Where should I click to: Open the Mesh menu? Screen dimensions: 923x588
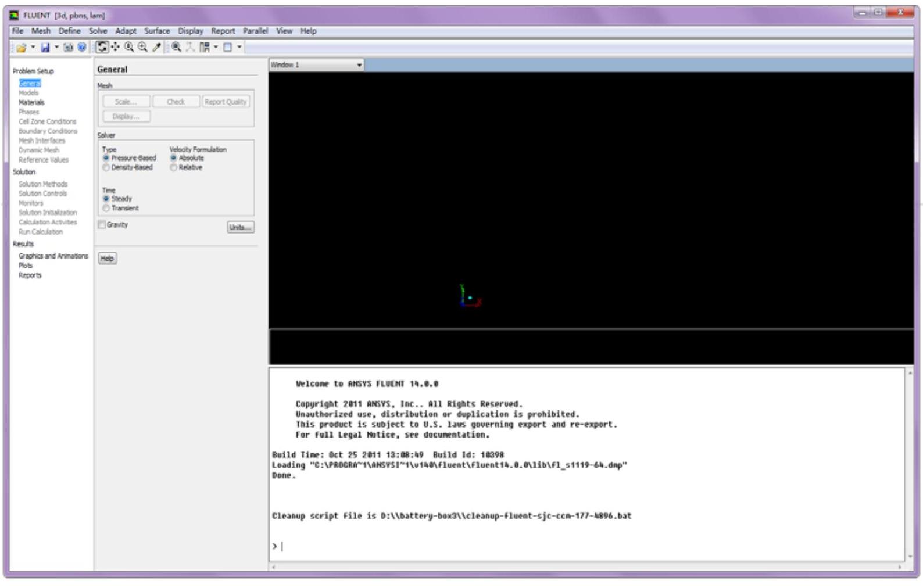click(41, 31)
